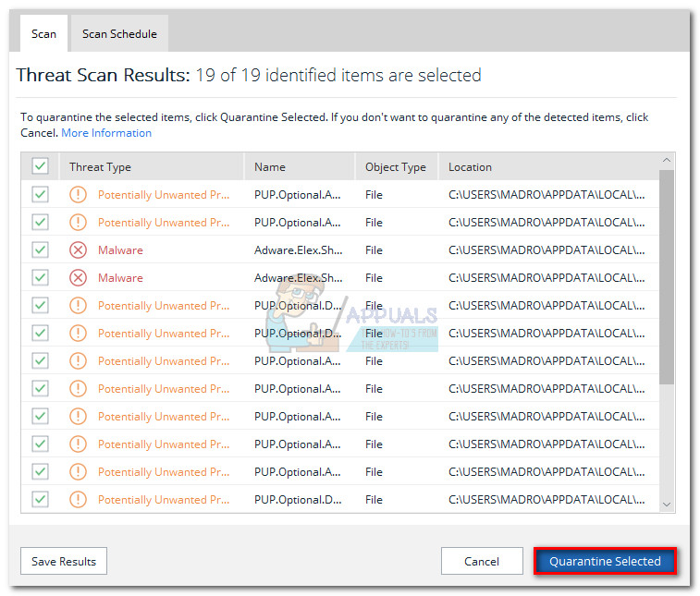Click warning icon on last visible row
Viewport: 700px width, 596px height.
pyautogui.click(x=79, y=499)
